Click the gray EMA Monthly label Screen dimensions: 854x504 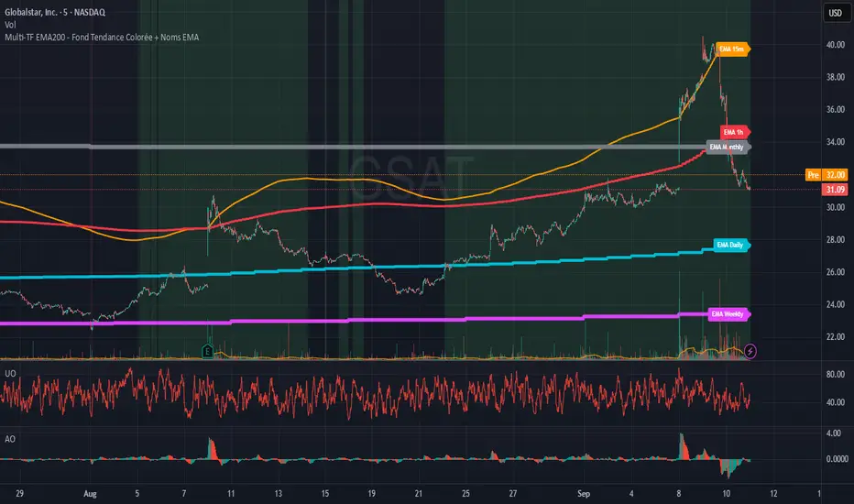(x=728, y=147)
